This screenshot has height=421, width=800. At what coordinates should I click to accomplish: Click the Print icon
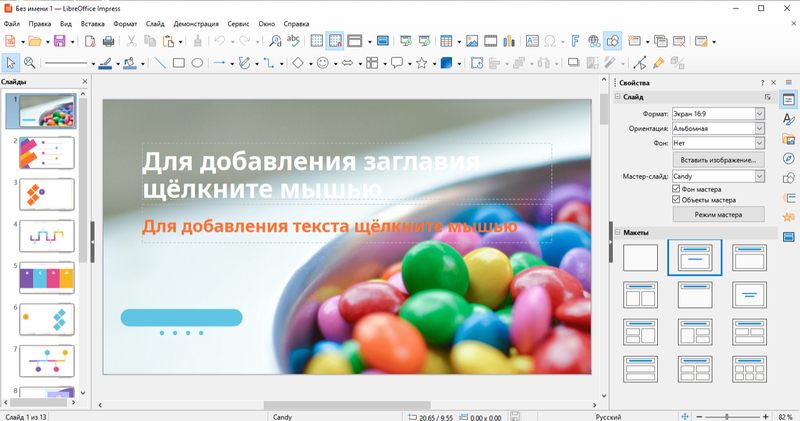coord(108,41)
